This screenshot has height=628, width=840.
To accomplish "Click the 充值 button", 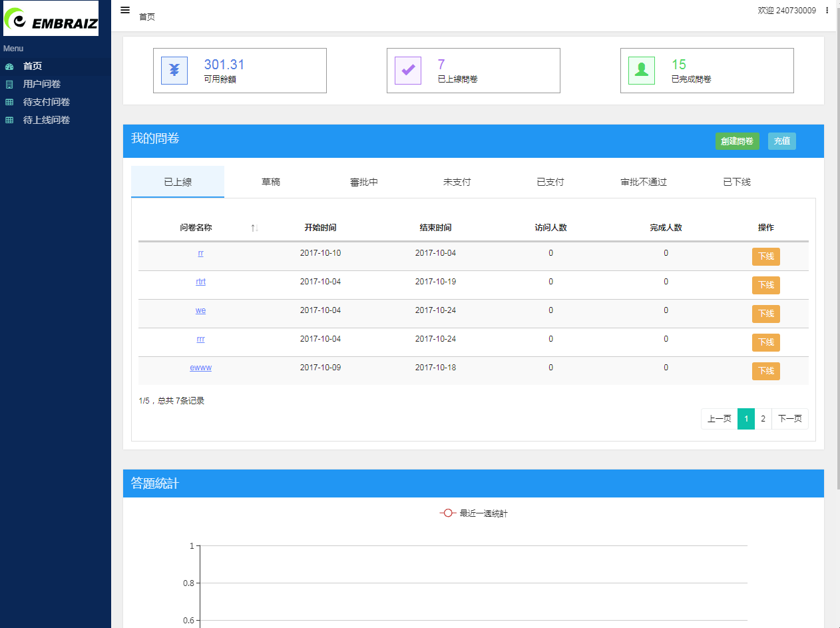I will 782,141.
